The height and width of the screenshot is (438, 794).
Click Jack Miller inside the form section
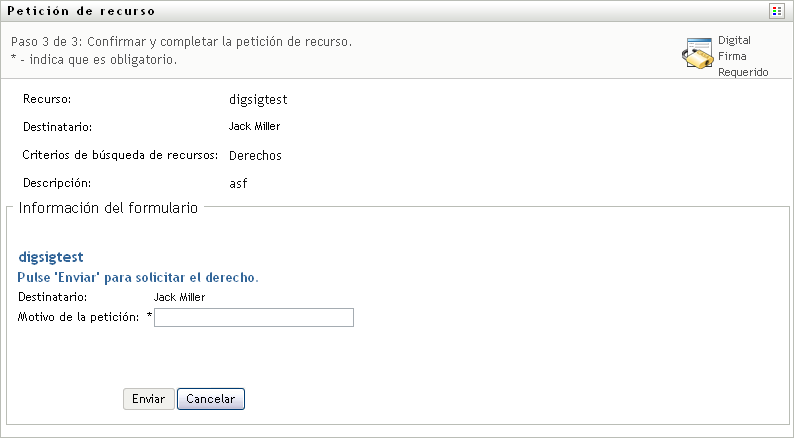tap(179, 297)
